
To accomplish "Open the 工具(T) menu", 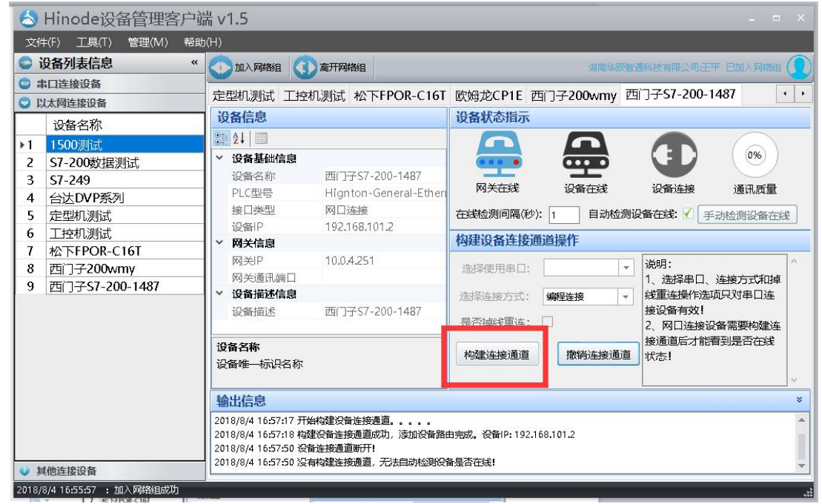I will tap(94, 42).
